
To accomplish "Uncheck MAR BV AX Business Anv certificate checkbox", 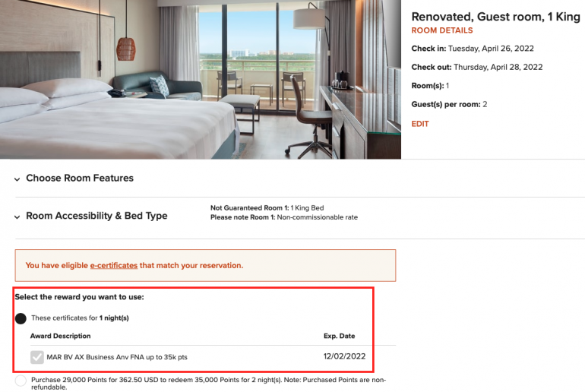I will pyautogui.click(x=37, y=357).
